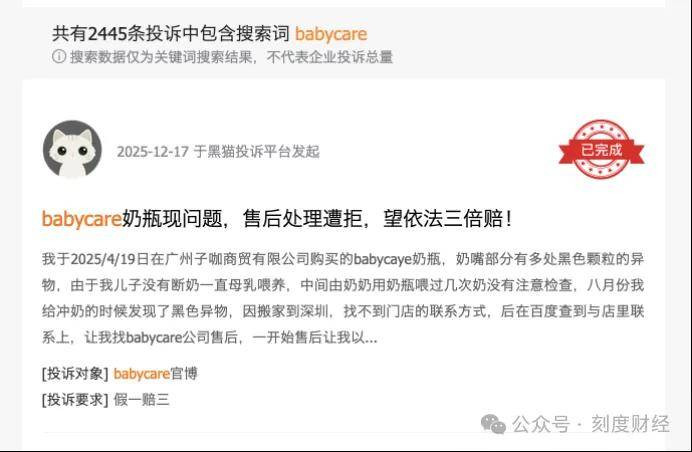
Task: Click the 售后处理遭拒 part of the title
Action: click(x=302, y=218)
